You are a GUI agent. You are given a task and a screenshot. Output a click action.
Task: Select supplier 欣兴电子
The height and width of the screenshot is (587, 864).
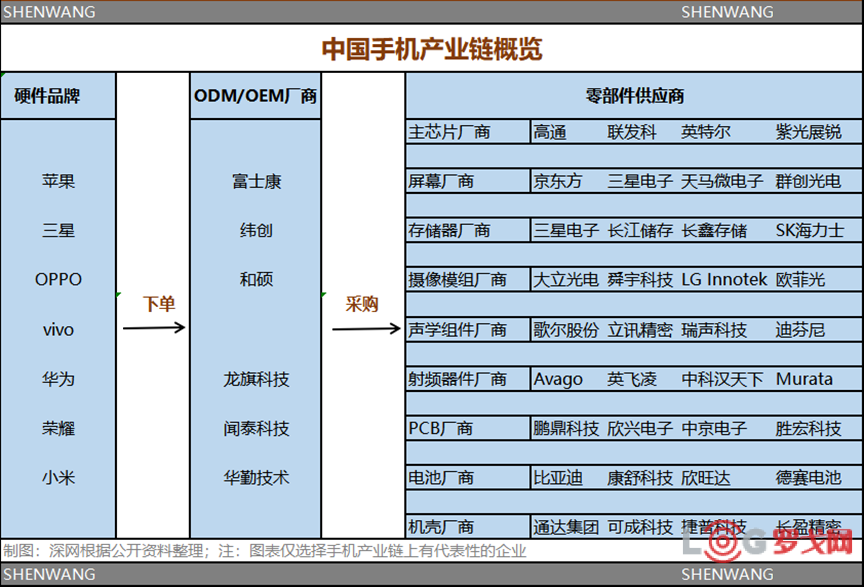pyautogui.click(x=640, y=428)
